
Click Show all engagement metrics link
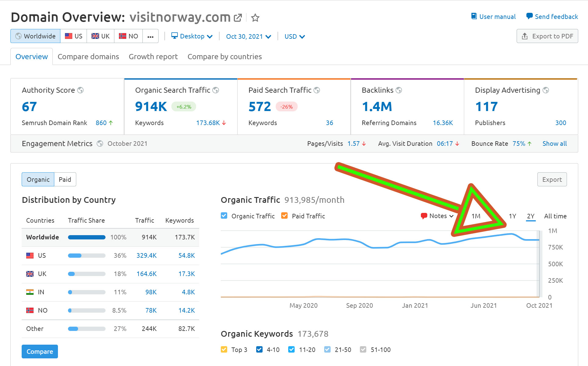tap(554, 144)
